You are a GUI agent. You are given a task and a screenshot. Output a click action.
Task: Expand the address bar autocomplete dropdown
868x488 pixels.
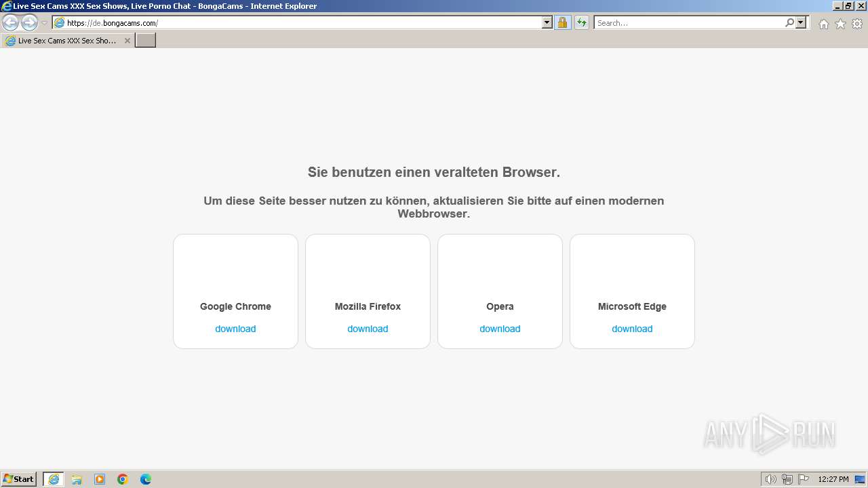point(547,23)
